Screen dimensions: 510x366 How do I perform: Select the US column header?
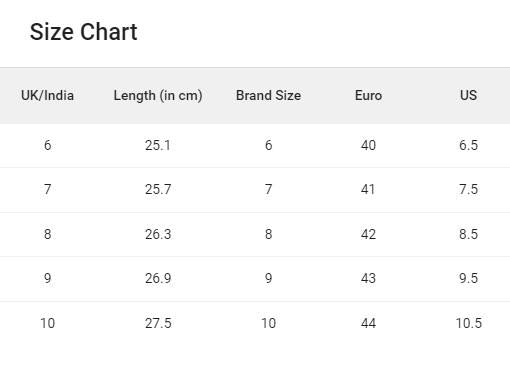click(468, 95)
